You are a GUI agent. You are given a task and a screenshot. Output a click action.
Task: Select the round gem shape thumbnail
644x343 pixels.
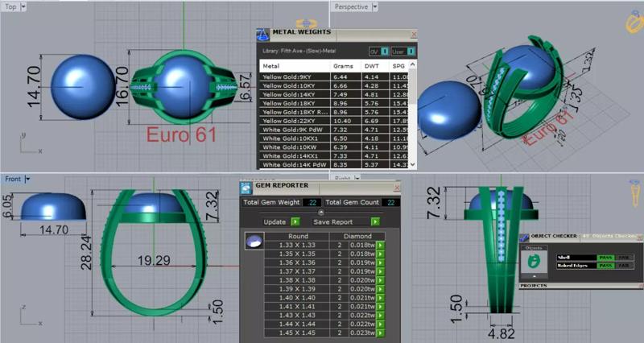coord(254,241)
